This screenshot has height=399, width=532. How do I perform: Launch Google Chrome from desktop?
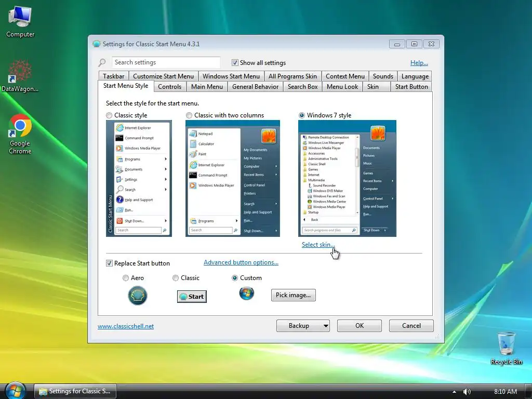coord(20,135)
